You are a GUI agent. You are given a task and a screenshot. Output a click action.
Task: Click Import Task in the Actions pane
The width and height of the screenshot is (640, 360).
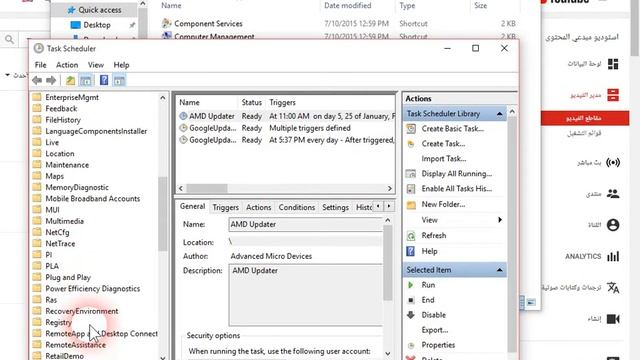tap(444, 159)
